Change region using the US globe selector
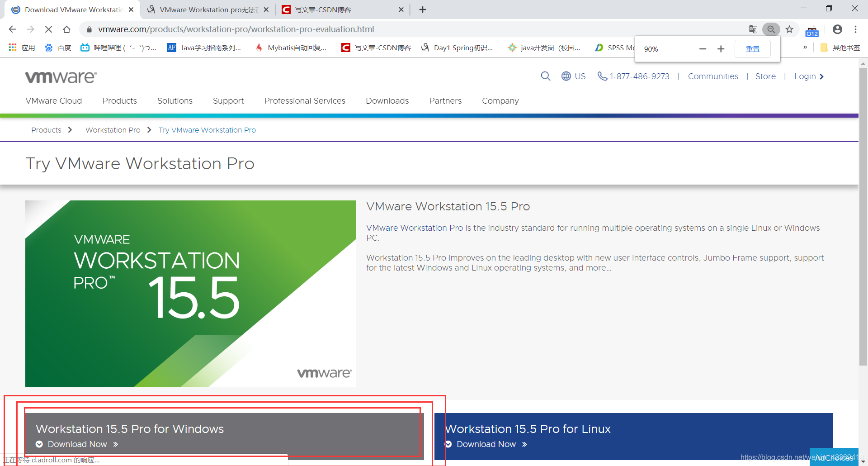This screenshot has height=466, width=868. point(573,76)
